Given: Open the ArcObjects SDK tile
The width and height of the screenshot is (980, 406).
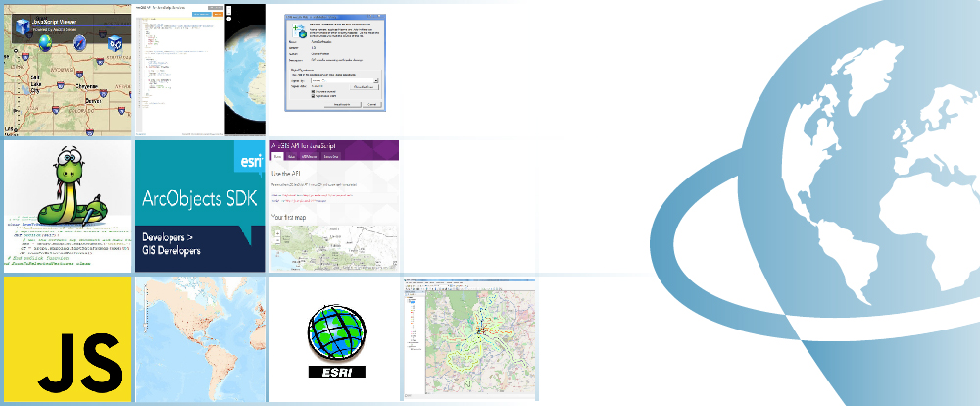Looking at the screenshot, I should 200,207.
